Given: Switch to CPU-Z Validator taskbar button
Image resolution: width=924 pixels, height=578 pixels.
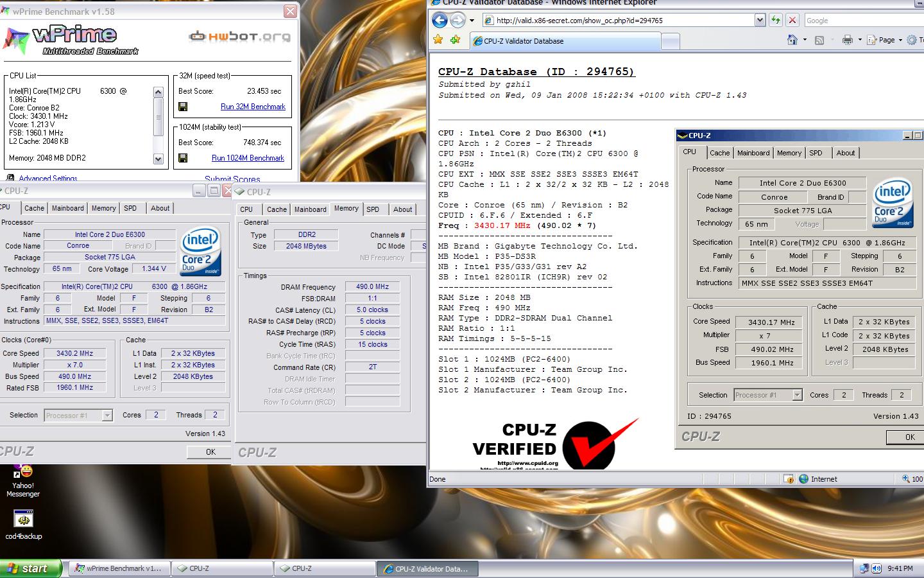Looking at the screenshot, I should pos(427,568).
